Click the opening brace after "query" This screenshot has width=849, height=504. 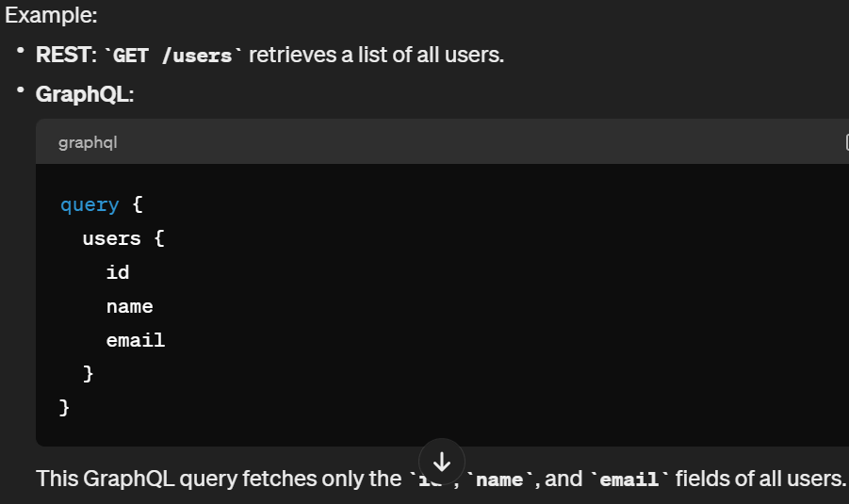(137, 204)
